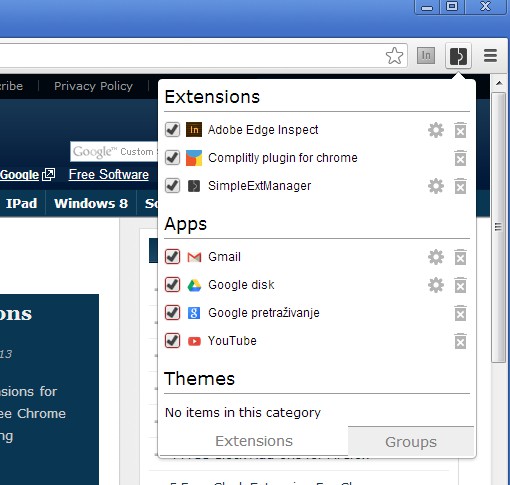Toggle the SimpleExtManager toolbar button
The height and width of the screenshot is (485, 510).
(x=458, y=56)
